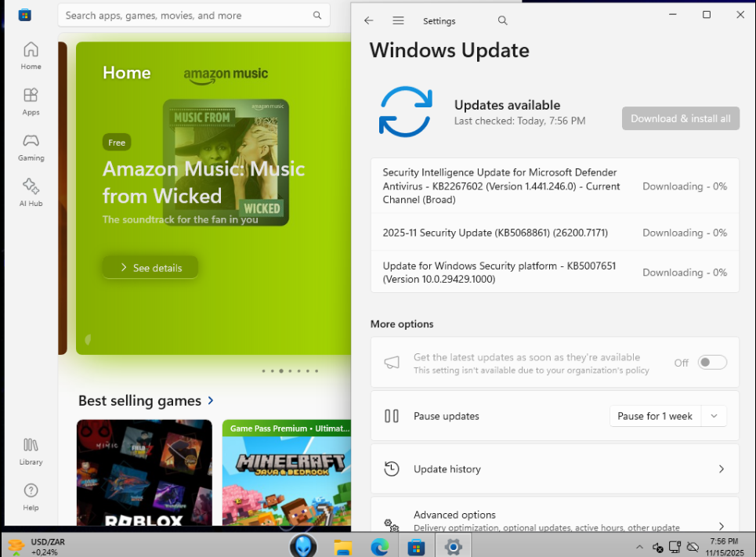Open Alienware start button on taskbar

pyautogui.click(x=303, y=546)
